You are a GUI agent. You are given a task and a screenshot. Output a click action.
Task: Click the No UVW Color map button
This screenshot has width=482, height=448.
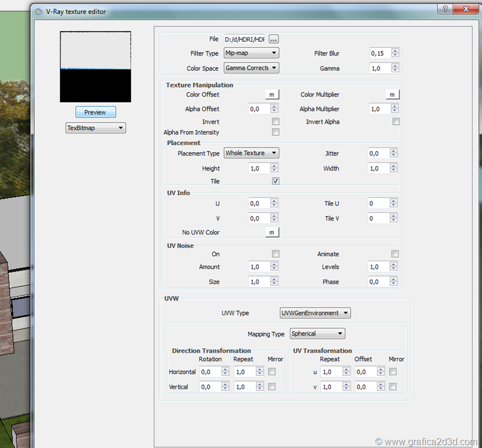point(272,233)
